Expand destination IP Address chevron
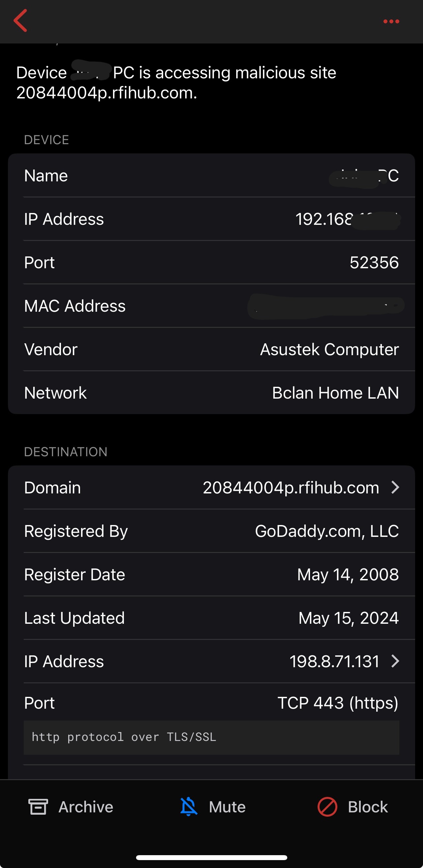 pos(395,661)
